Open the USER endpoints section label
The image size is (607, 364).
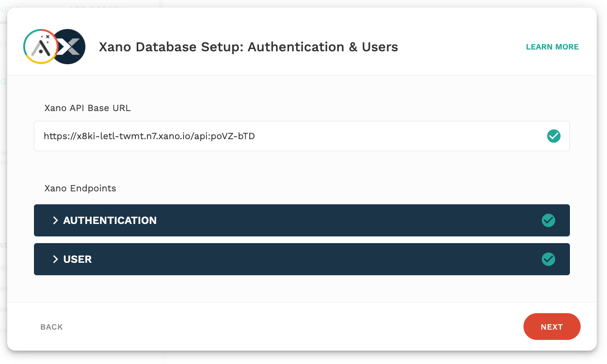[x=78, y=259]
